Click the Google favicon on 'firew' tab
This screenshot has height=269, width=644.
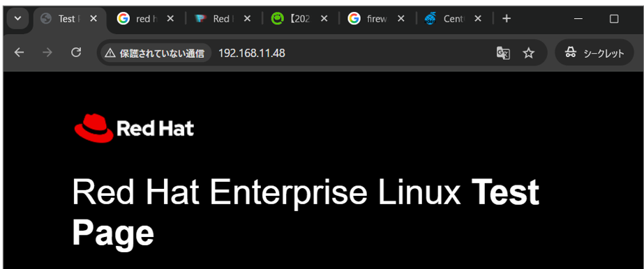click(x=354, y=18)
